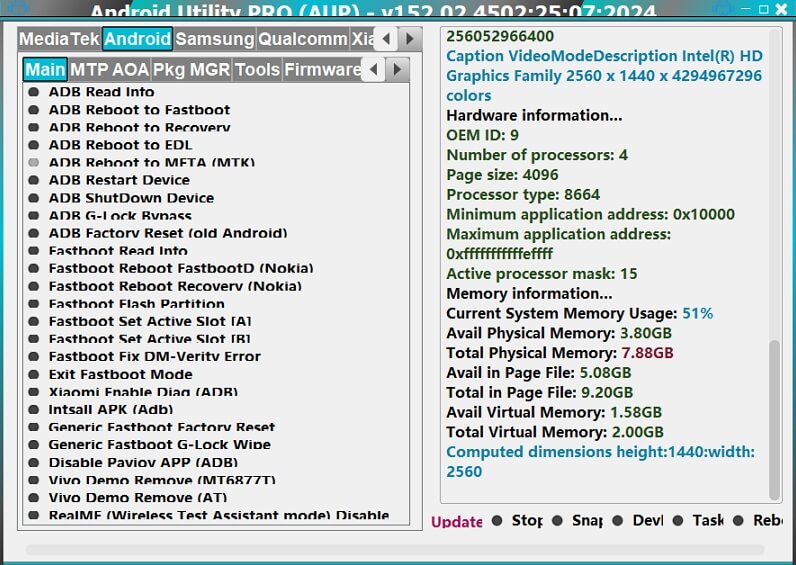Click the Snap button

[578, 521]
